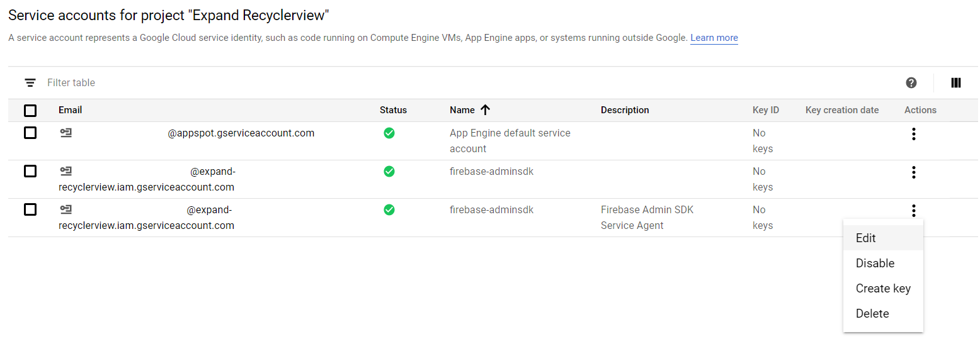Click the key icon of the Service Agent account
980x339 pixels.
tap(66, 209)
